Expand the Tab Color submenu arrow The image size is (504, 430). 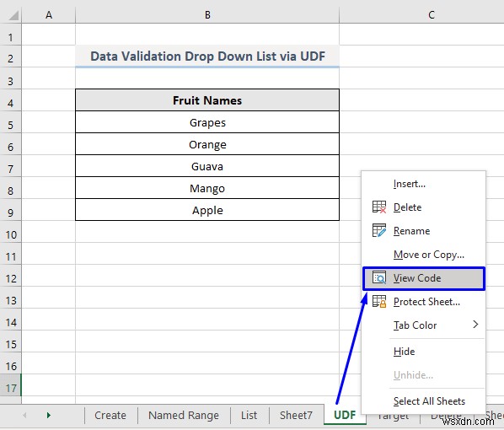[475, 325]
